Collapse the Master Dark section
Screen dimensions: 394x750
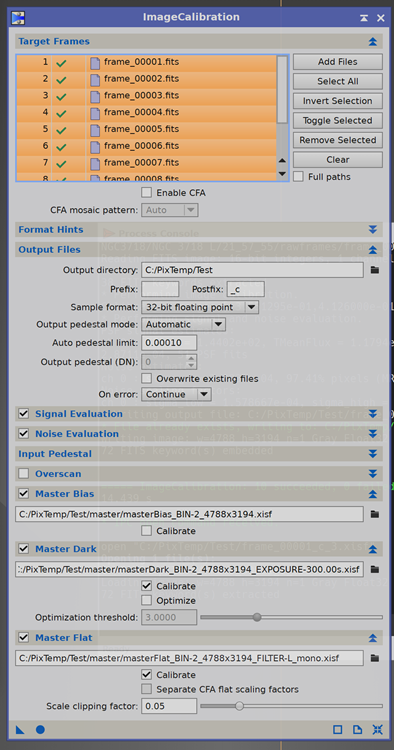373,549
